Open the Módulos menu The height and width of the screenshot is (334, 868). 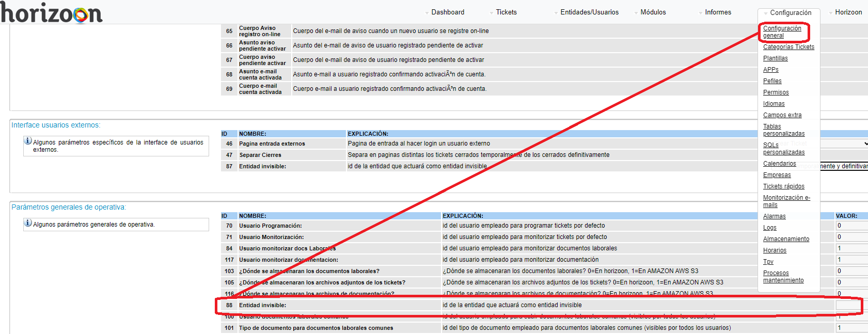pyautogui.click(x=653, y=12)
